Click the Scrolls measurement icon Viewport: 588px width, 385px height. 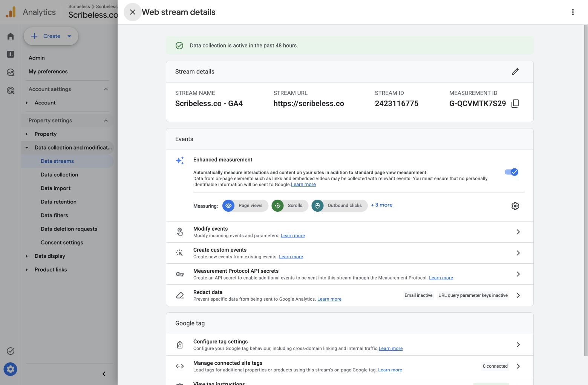278,206
